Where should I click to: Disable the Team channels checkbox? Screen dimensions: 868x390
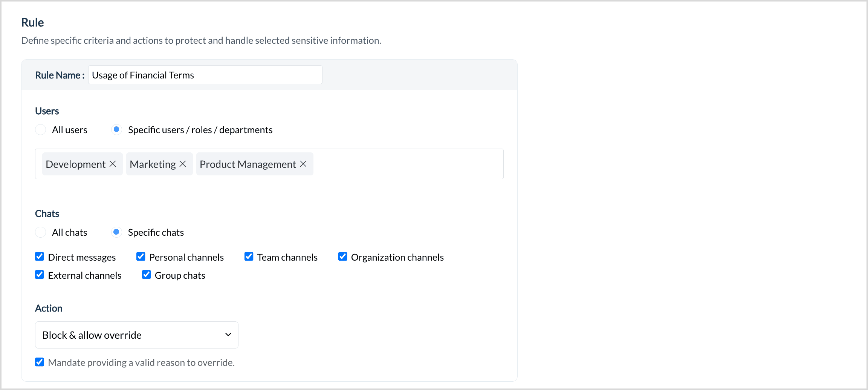tap(249, 257)
